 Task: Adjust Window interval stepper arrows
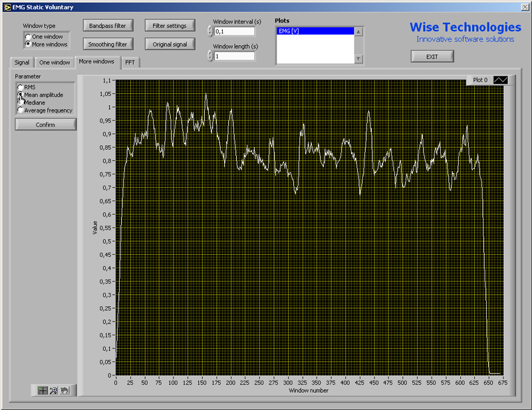[210, 31]
